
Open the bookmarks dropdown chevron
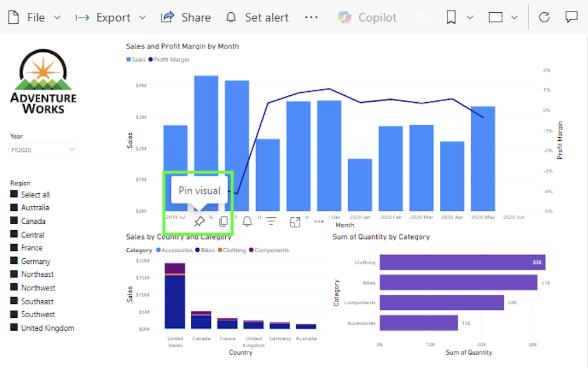pyautogui.click(x=470, y=18)
